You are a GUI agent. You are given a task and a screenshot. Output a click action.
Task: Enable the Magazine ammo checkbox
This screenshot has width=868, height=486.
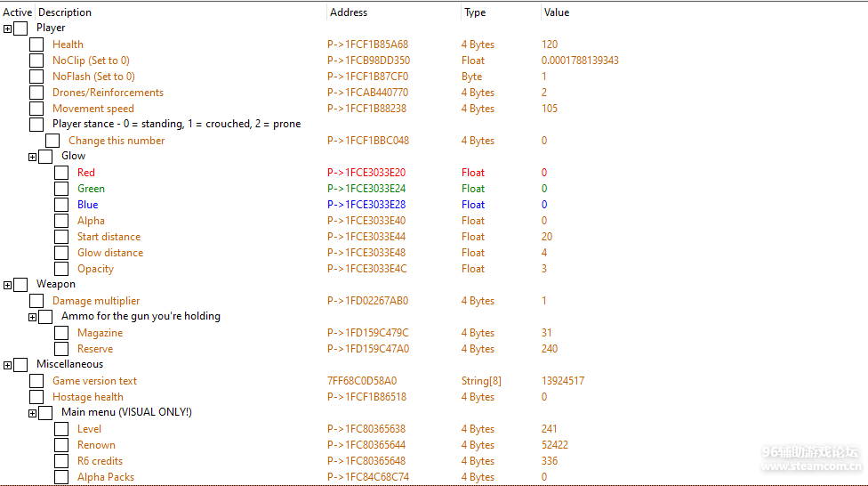(61, 333)
